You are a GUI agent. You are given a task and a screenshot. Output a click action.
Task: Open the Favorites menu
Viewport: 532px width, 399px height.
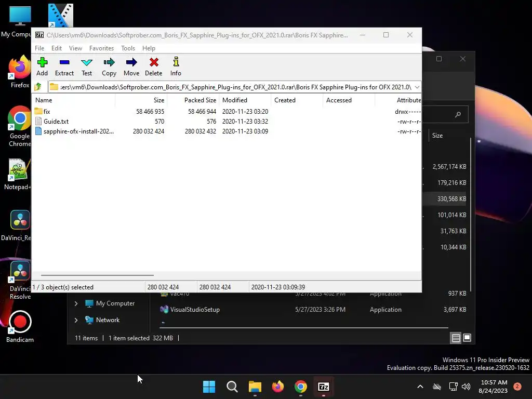[101, 48]
